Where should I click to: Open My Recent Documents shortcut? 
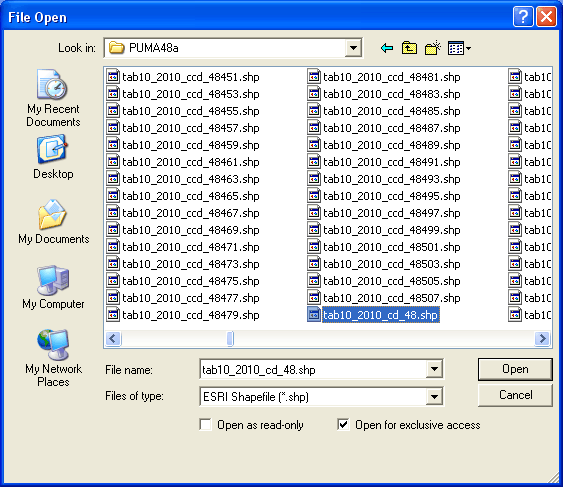coord(53,98)
